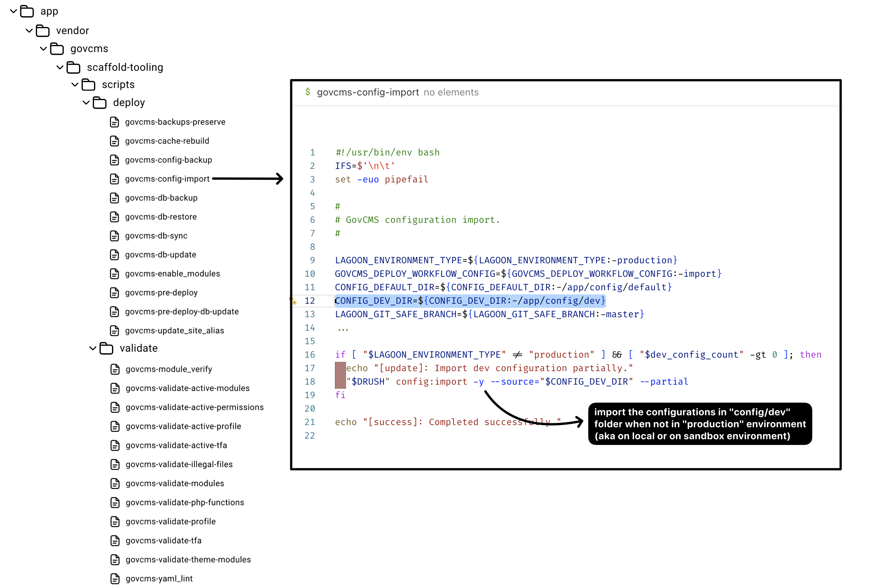Collapse the deploy folder chevron
The width and height of the screenshot is (884, 588).
coord(86,102)
